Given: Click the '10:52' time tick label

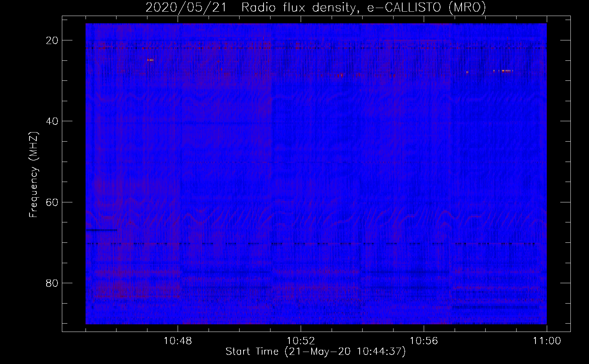Looking at the screenshot, I should tap(301, 341).
